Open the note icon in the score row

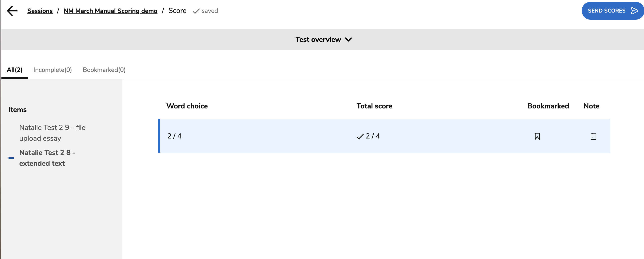593,136
